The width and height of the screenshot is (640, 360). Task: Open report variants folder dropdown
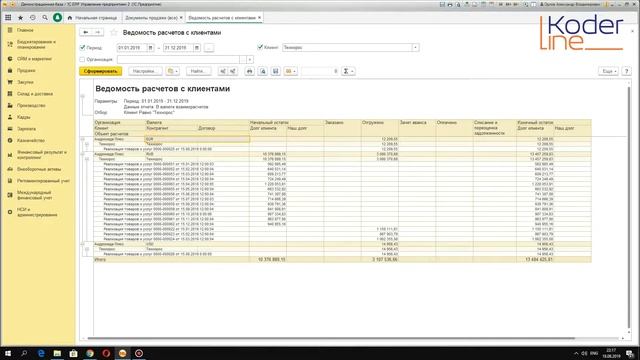coord(173,71)
